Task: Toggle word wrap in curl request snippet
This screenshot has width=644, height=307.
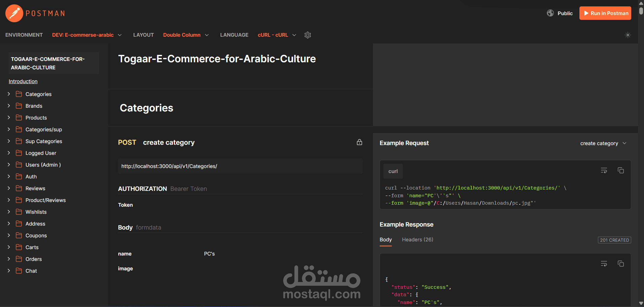Action: coord(604,171)
